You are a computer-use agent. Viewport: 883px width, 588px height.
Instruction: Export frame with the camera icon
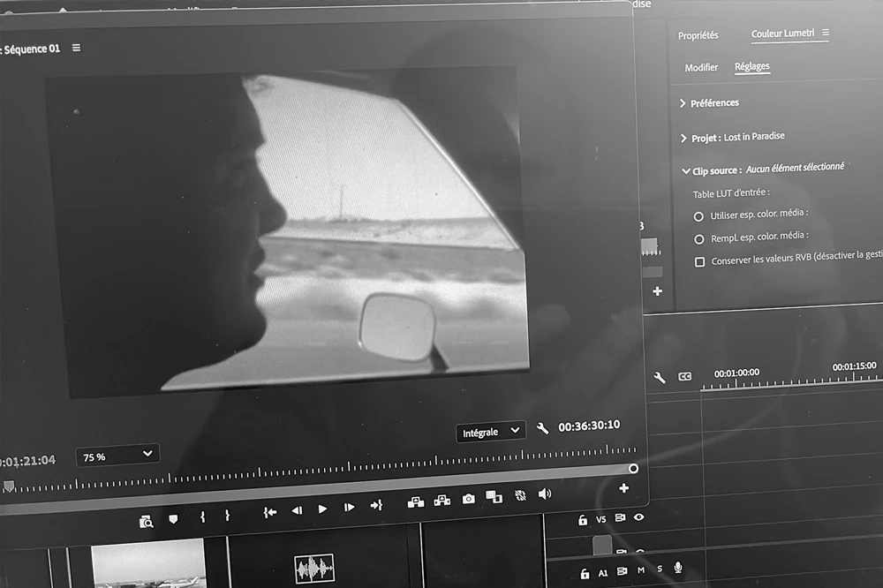pos(469,499)
